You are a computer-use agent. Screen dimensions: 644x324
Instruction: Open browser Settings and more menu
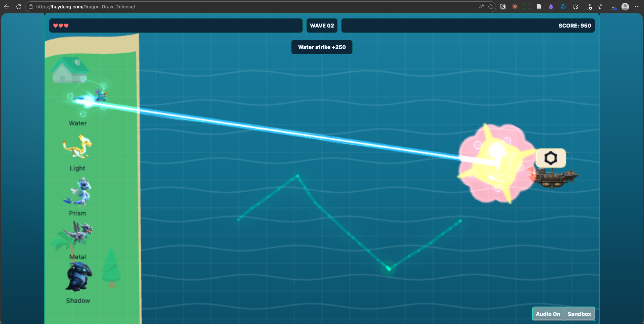[637, 7]
